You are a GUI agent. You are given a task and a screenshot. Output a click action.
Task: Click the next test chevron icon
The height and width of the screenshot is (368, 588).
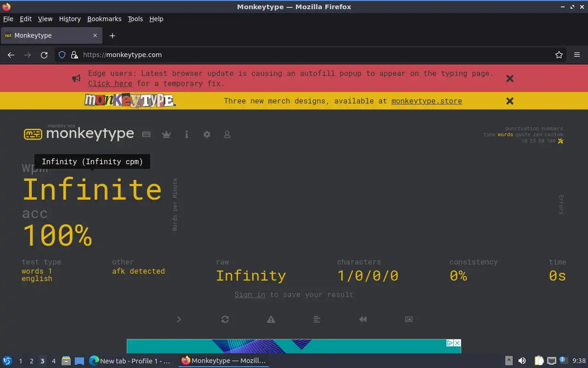pos(179,319)
